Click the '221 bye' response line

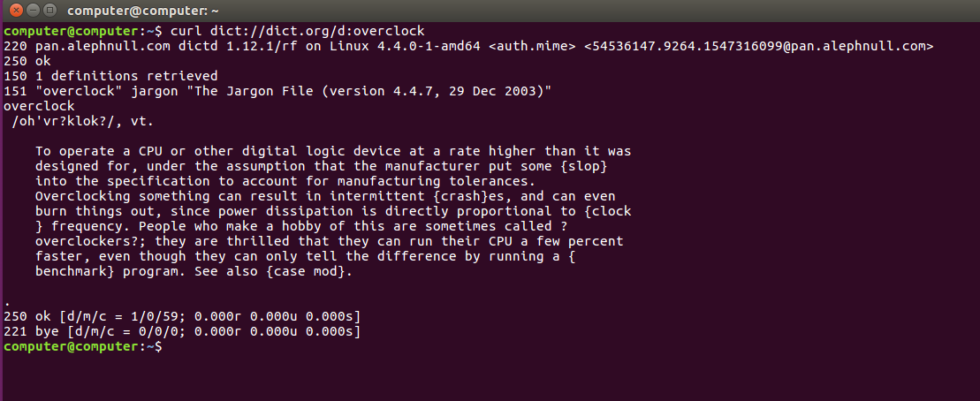point(182,331)
